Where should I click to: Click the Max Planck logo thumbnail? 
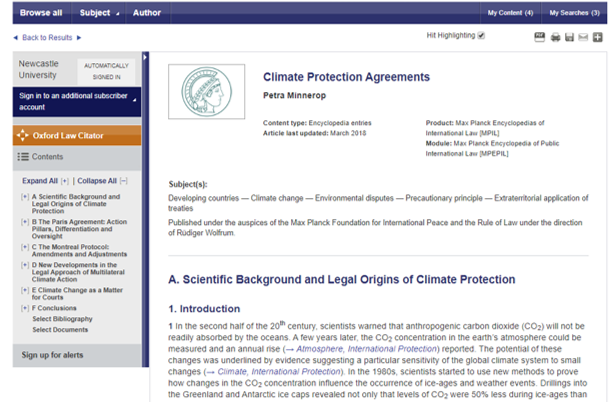click(x=205, y=92)
